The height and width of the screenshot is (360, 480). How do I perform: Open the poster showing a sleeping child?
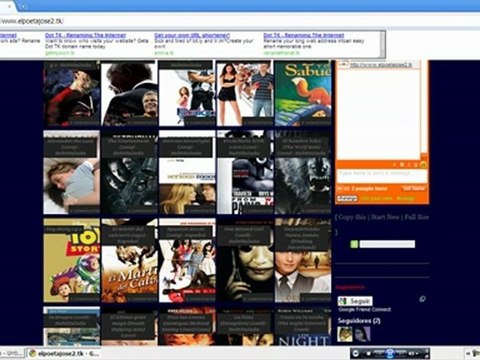tap(72, 172)
